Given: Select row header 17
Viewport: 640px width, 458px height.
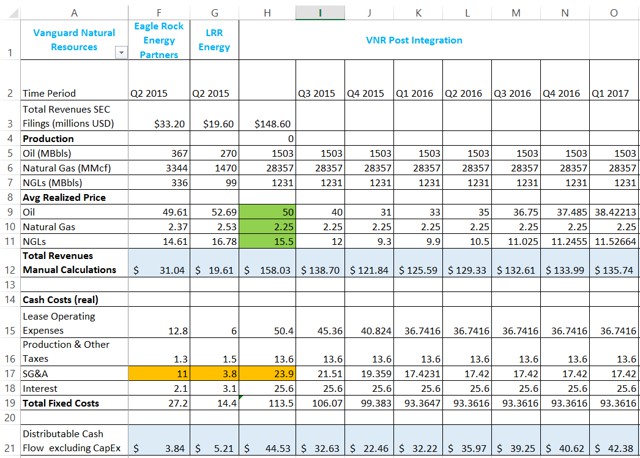Looking at the screenshot, I should click(10, 374).
